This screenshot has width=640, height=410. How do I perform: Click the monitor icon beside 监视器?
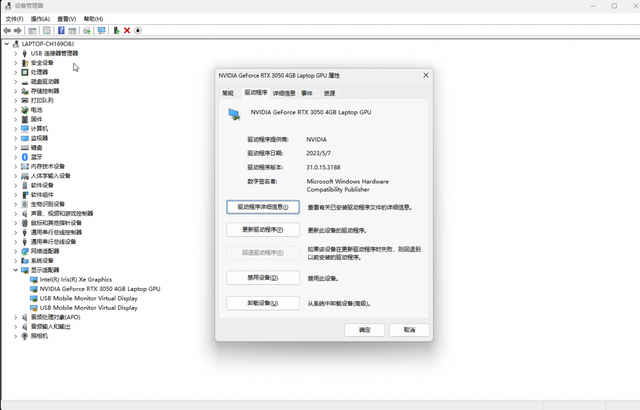tap(25, 138)
